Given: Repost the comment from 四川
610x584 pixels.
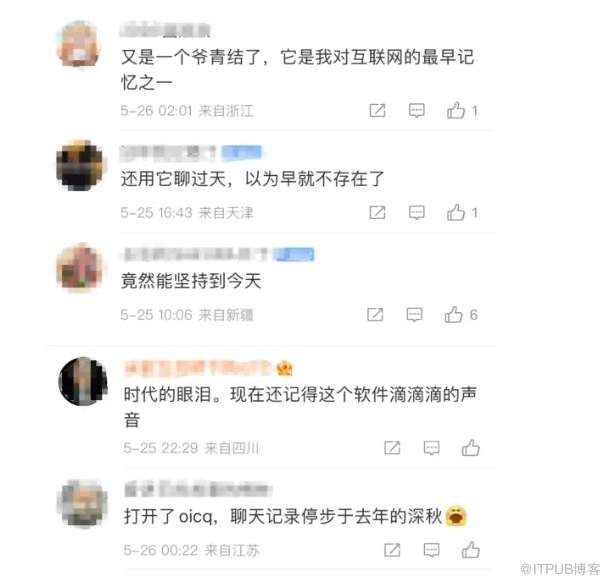Looking at the screenshot, I should pyautogui.click(x=392, y=447).
